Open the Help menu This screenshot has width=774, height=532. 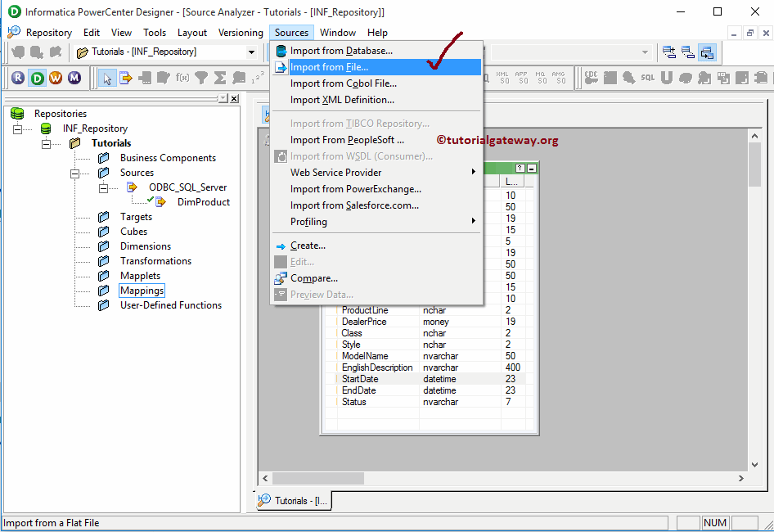click(377, 33)
